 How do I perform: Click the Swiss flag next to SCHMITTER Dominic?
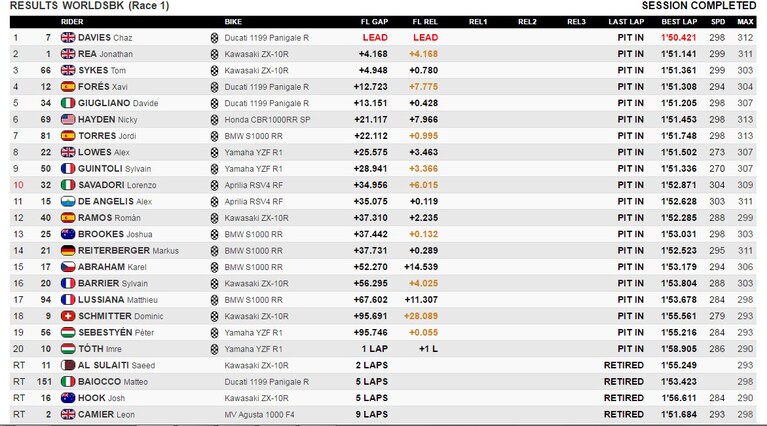[x=68, y=316]
